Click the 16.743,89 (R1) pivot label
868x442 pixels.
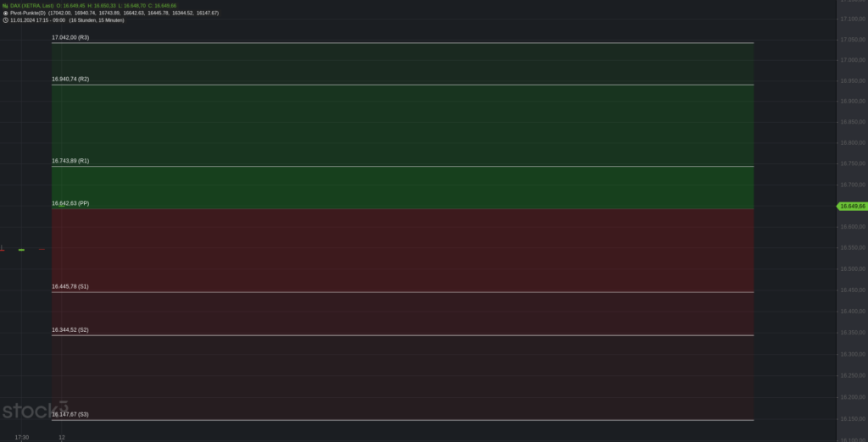[70, 161]
